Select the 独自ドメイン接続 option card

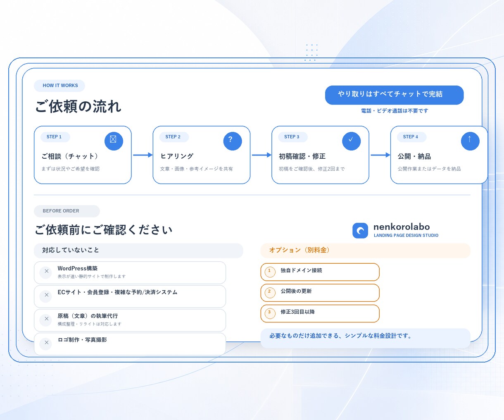click(320, 272)
